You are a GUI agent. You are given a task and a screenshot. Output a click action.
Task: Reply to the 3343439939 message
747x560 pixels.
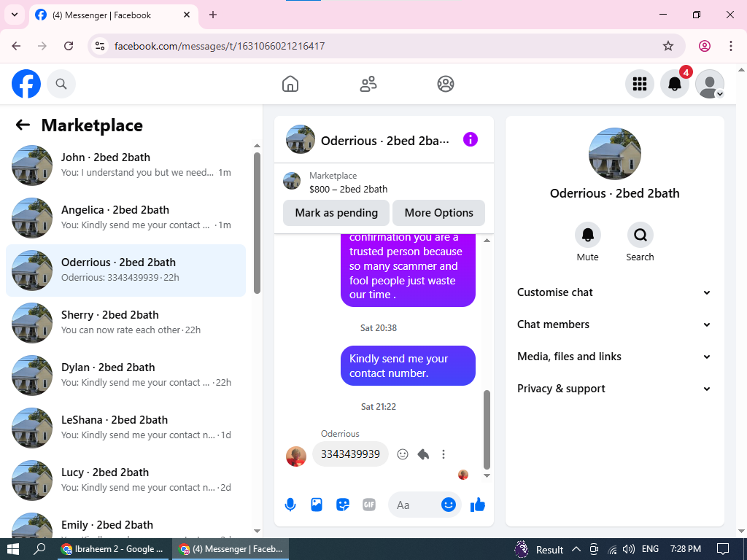pyautogui.click(x=423, y=454)
